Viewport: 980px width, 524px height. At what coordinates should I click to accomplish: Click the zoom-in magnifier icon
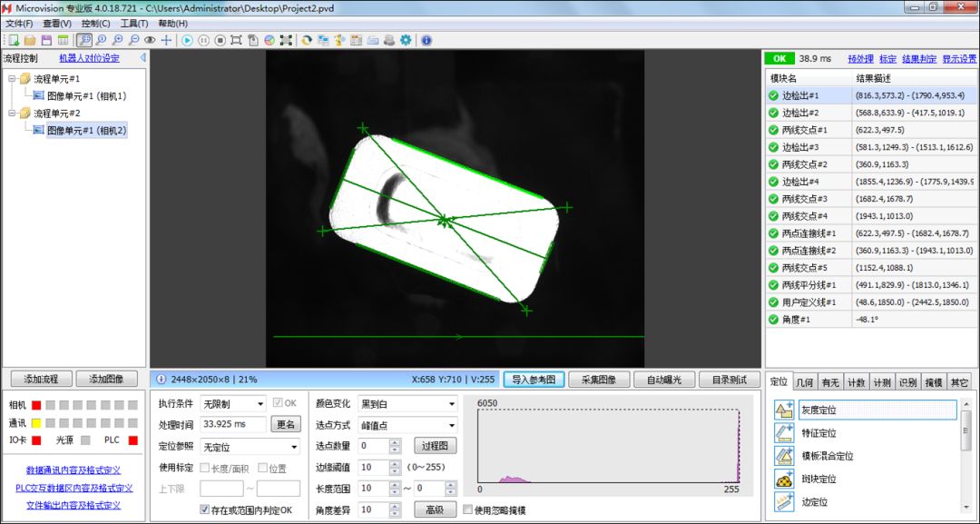[x=117, y=40]
